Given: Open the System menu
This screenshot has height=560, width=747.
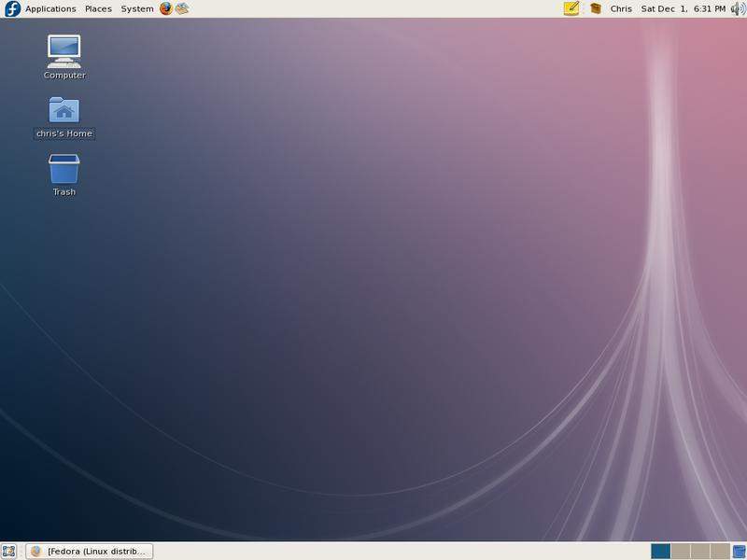Looking at the screenshot, I should click(x=137, y=8).
